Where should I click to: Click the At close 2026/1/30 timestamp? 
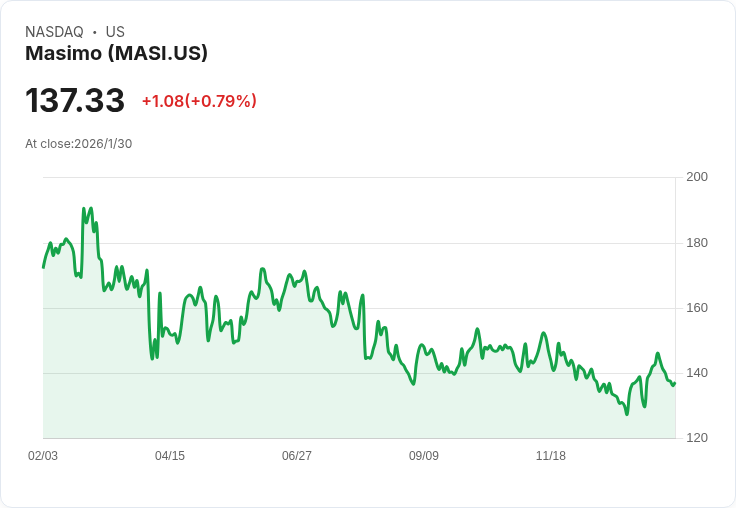pyautogui.click(x=78, y=143)
